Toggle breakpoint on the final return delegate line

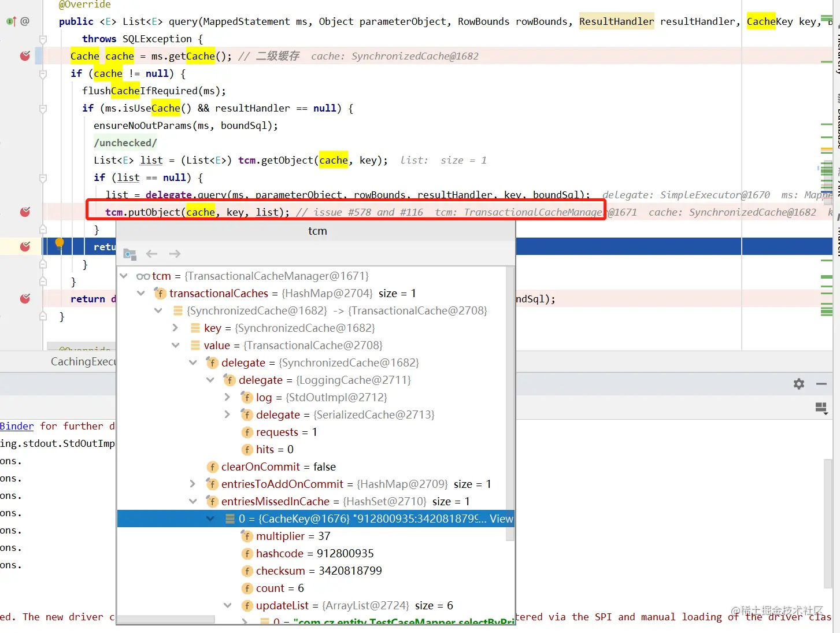25,299
